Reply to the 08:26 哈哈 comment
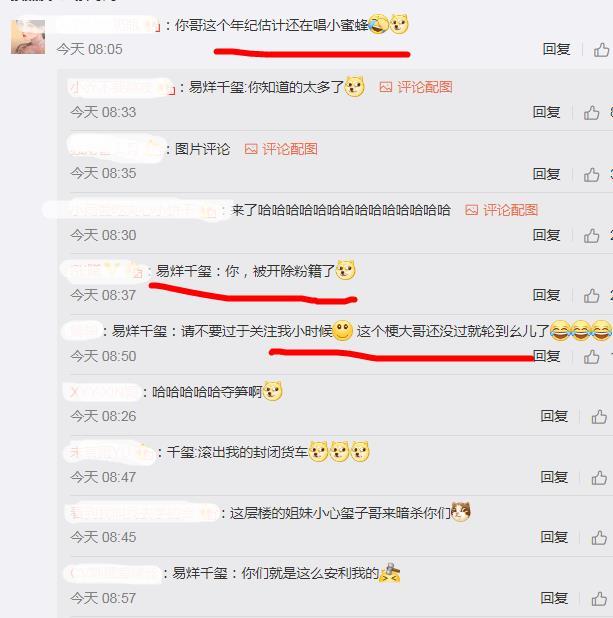Screen dimensions: 613x618 (x=554, y=416)
